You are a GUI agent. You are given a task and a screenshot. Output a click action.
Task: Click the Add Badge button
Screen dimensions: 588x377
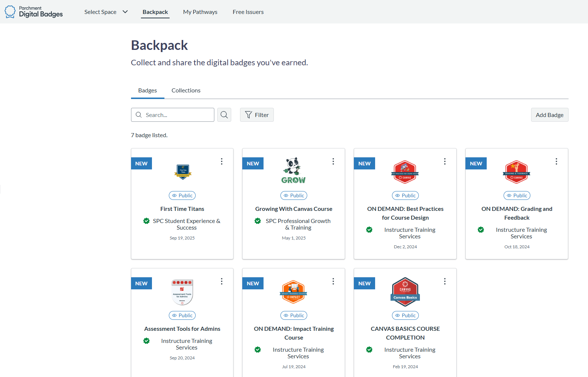(549, 115)
